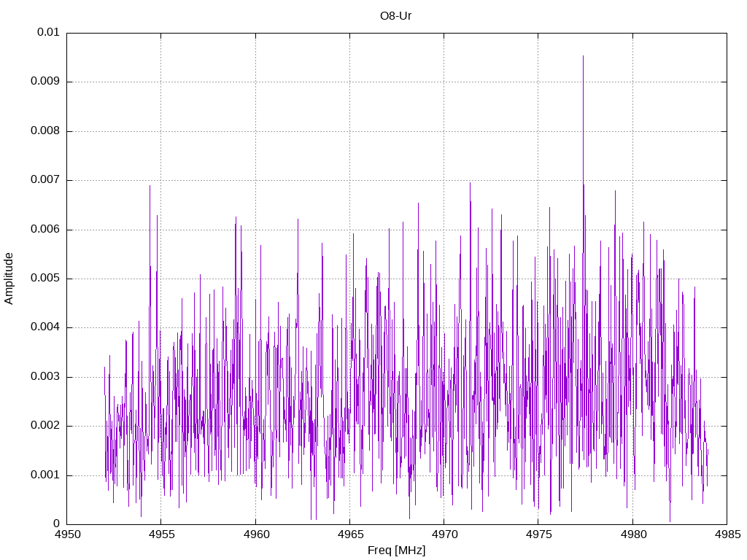Click the 0.009 y-axis tick label
Screen dimensions: 747x560
point(44,82)
